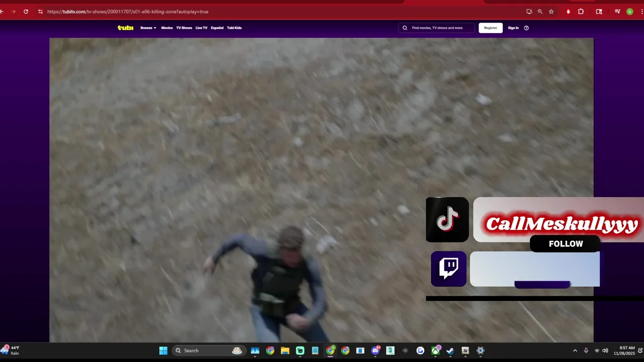Open Discord from the taskbar
Viewport: 644px width, 362px height.
coord(375,350)
